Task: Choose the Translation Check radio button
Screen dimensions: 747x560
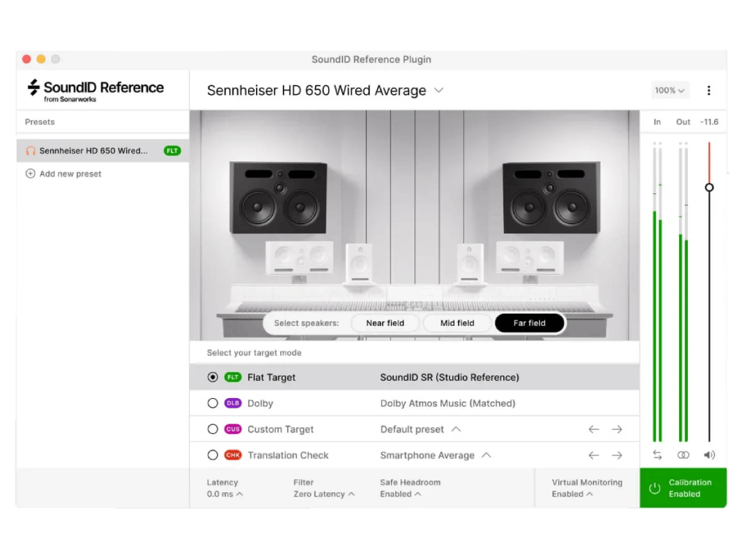Action: point(212,455)
